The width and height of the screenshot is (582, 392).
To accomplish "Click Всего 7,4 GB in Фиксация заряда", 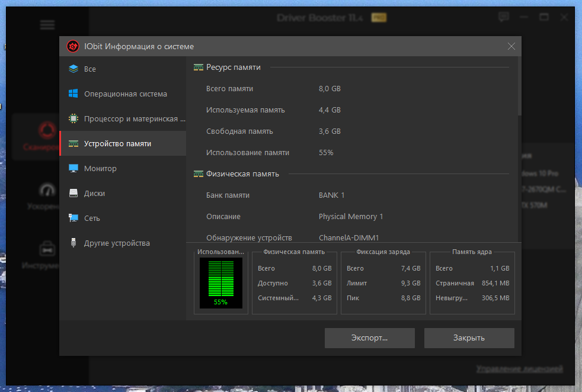I will (383, 268).
